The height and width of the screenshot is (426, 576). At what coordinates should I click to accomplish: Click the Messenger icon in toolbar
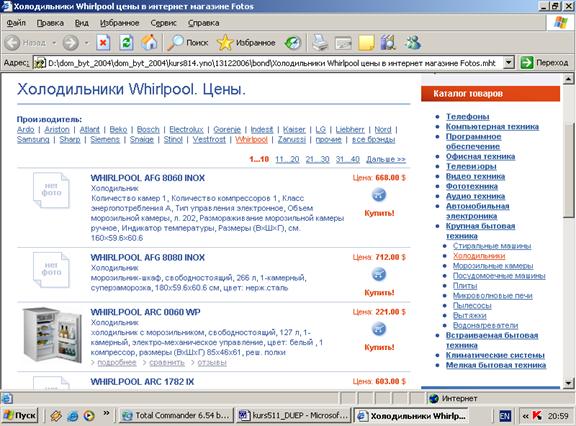click(413, 43)
